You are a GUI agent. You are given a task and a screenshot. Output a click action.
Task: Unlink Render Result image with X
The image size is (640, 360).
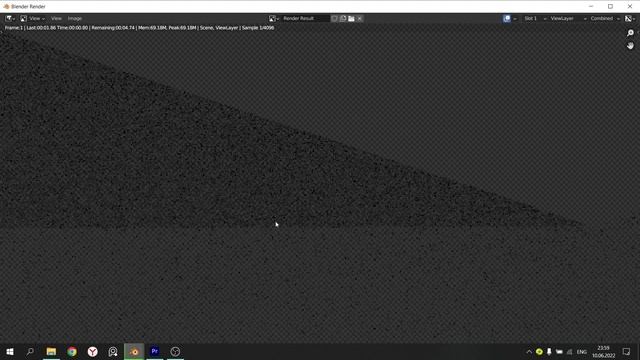pyautogui.click(x=360, y=18)
